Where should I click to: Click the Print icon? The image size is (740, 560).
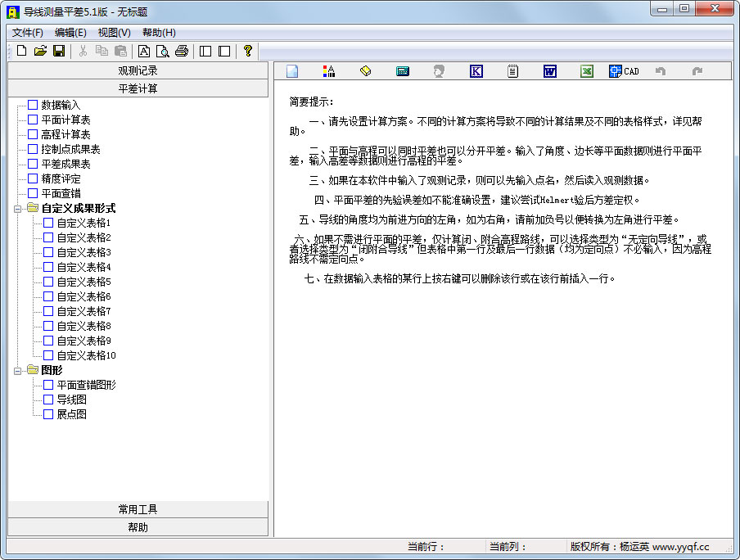click(x=182, y=51)
